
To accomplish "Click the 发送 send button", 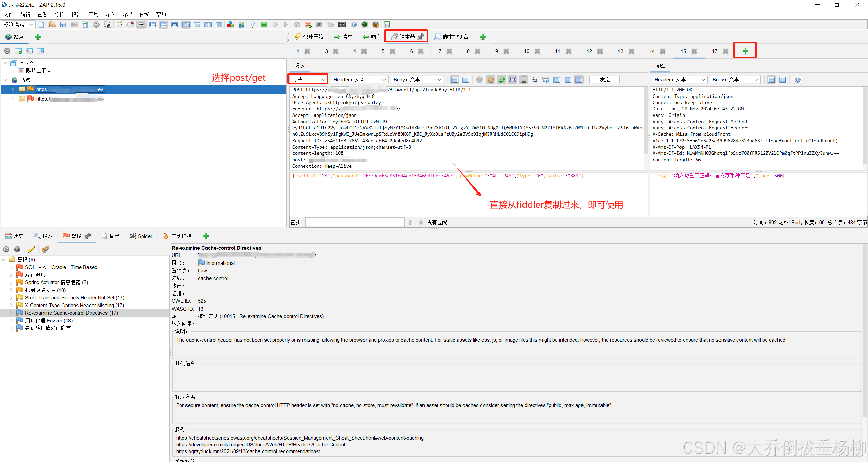I will 604,79.
